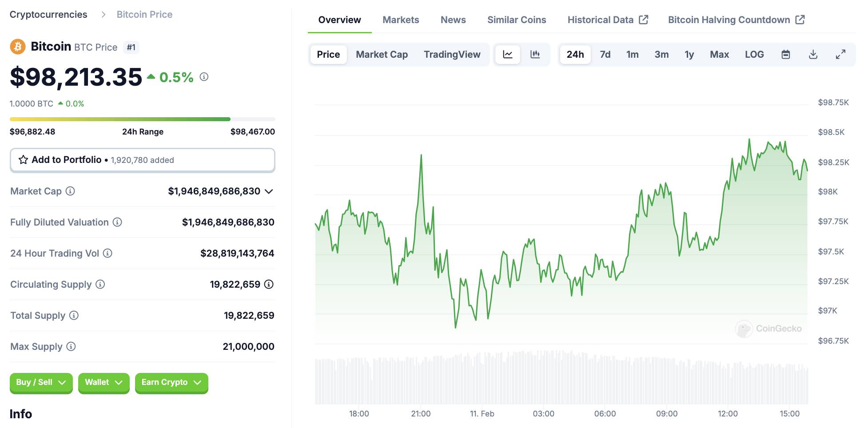Switch to candlestick chart view icon
The height and width of the screenshot is (428, 868).
(x=535, y=55)
